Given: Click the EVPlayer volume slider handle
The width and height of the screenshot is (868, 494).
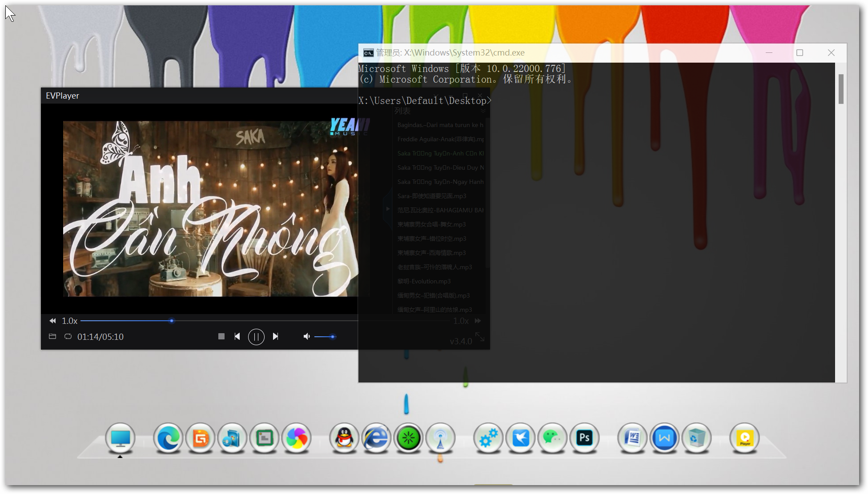Looking at the screenshot, I should pos(333,337).
